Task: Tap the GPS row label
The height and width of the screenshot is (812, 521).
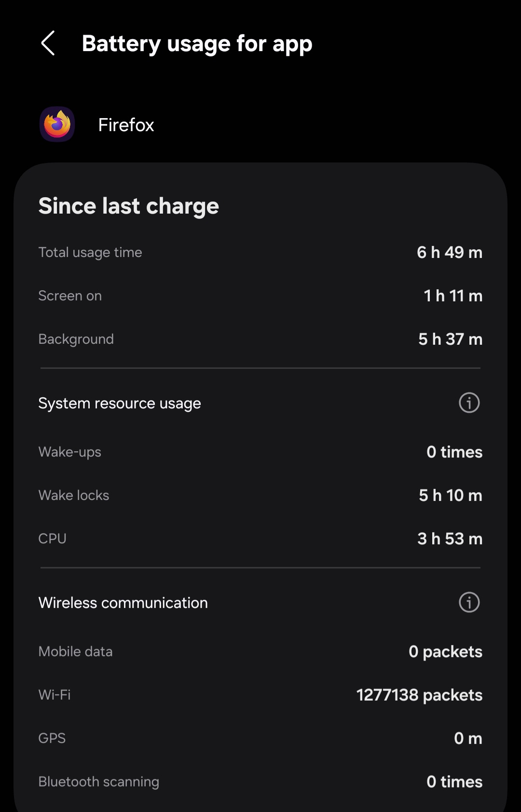Action: (x=52, y=738)
